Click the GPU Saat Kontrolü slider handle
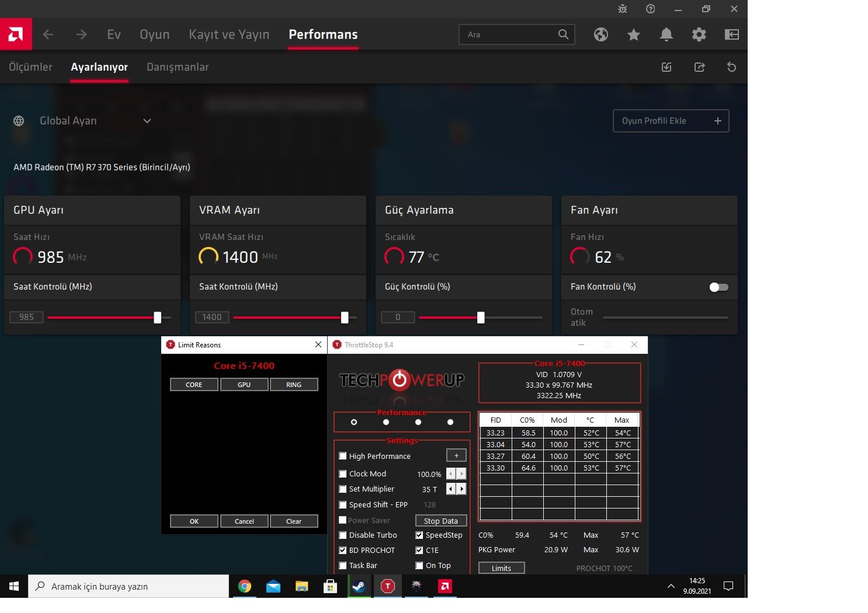This screenshot has width=868, height=613. point(157,318)
